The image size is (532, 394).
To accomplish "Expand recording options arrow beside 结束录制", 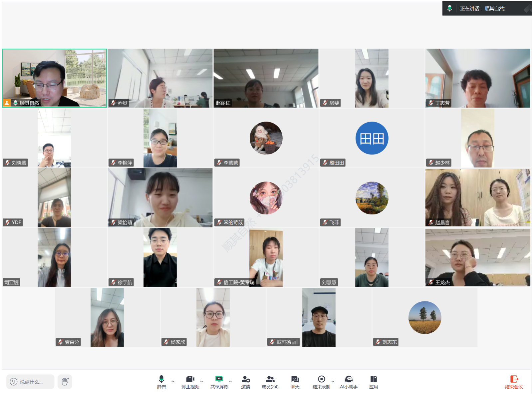I will tap(333, 381).
